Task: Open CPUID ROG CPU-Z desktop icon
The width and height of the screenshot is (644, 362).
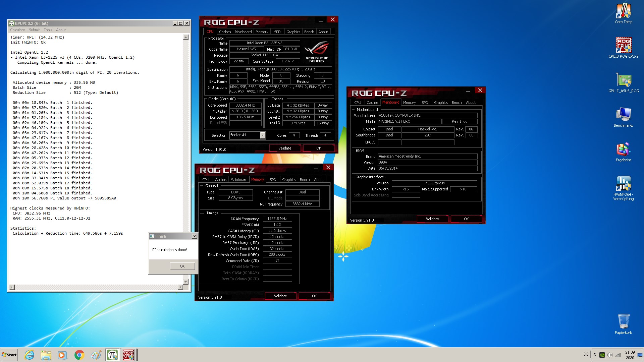Action: click(623, 48)
